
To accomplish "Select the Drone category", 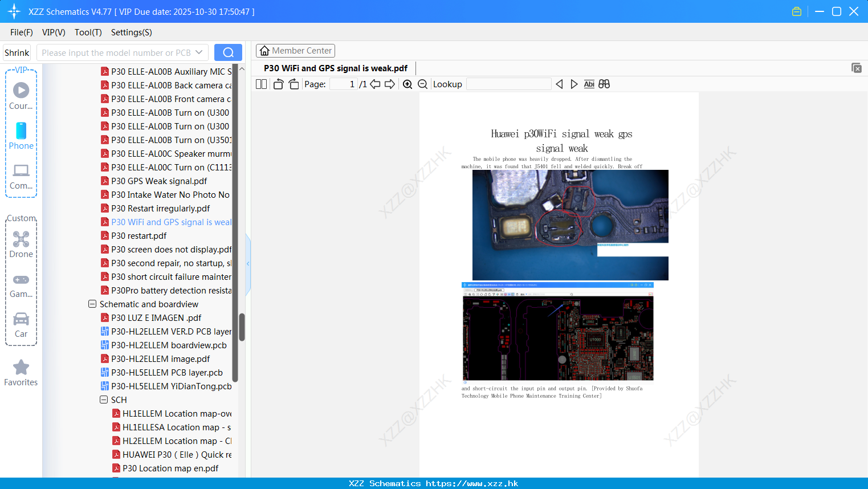I will pyautogui.click(x=21, y=244).
